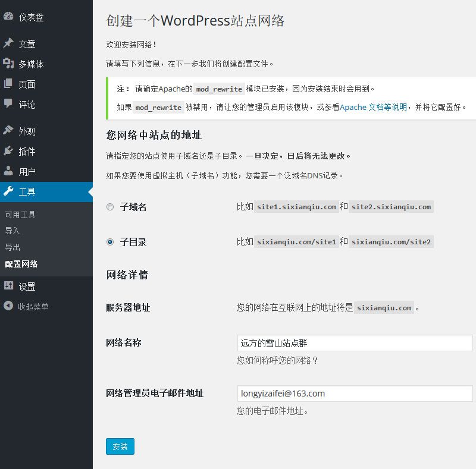Click the 子域名 option label

(133, 207)
